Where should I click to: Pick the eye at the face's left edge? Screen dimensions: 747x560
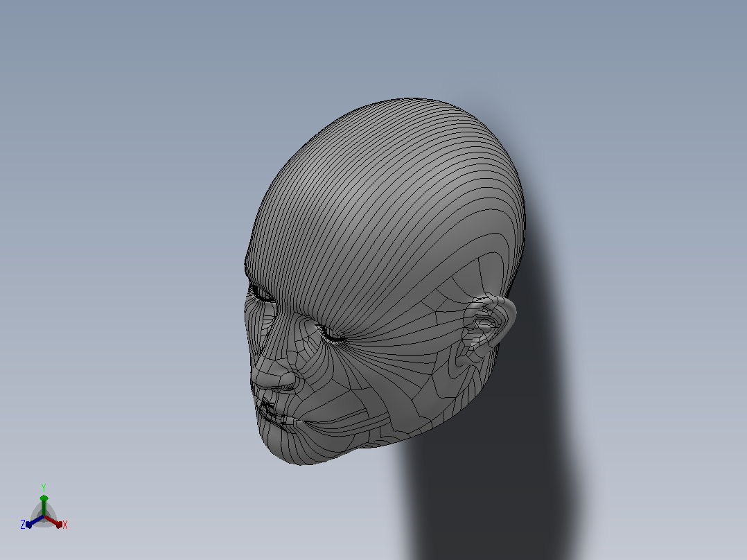tap(261, 293)
